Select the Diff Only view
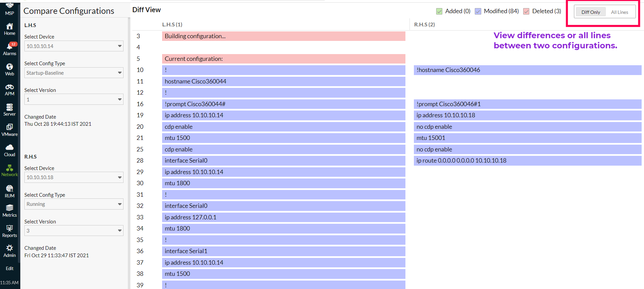This screenshot has width=644, height=289. click(591, 12)
